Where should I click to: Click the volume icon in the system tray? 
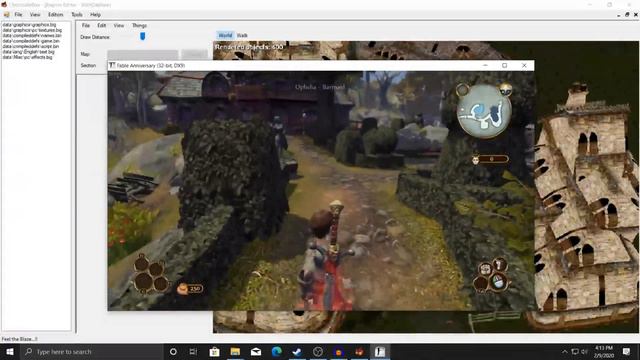click(x=584, y=351)
